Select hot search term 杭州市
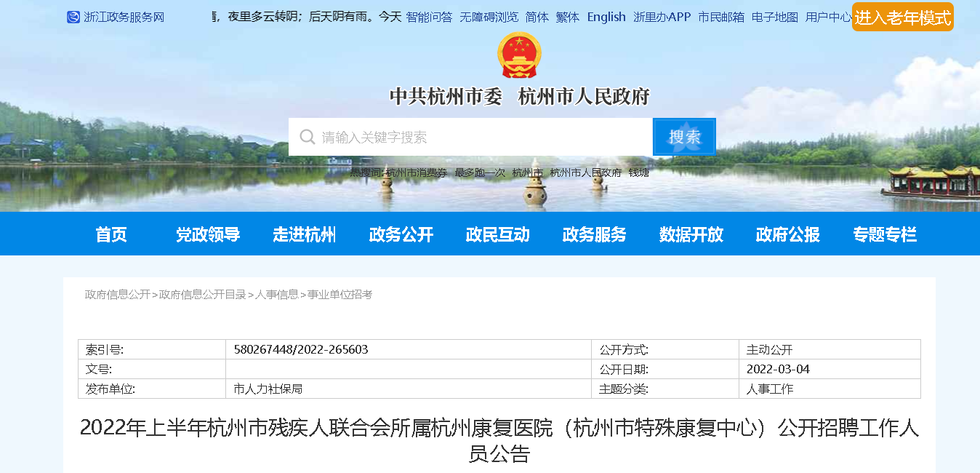 click(527, 172)
